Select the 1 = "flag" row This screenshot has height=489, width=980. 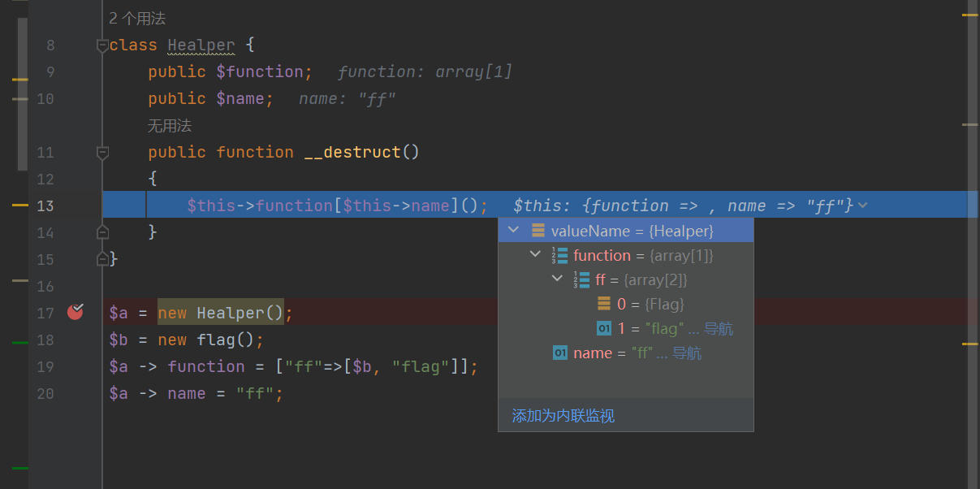point(626,328)
